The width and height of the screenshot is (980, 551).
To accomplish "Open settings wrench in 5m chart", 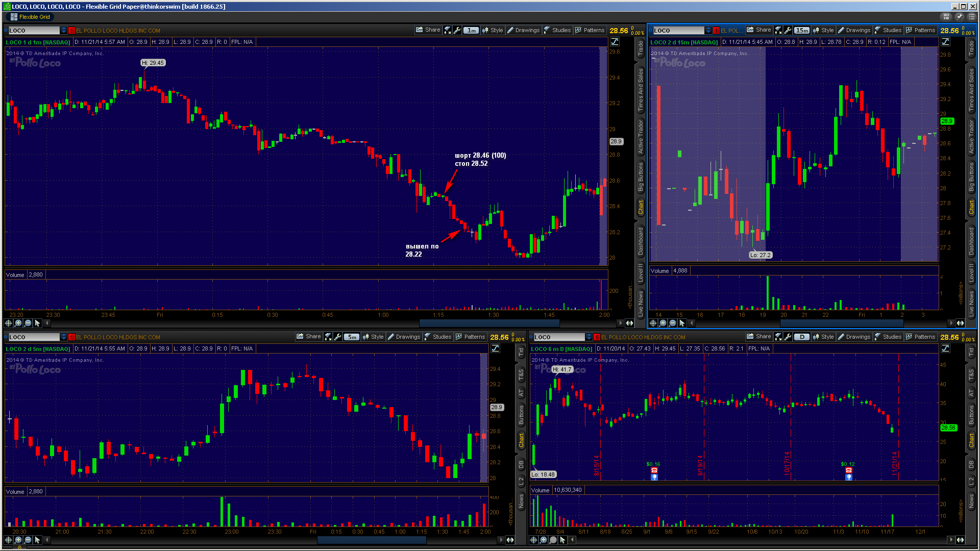I will pyautogui.click(x=338, y=337).
